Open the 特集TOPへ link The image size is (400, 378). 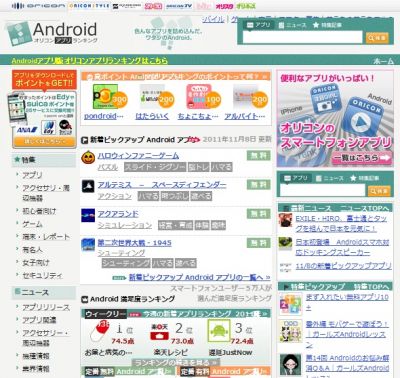point(371,286)
